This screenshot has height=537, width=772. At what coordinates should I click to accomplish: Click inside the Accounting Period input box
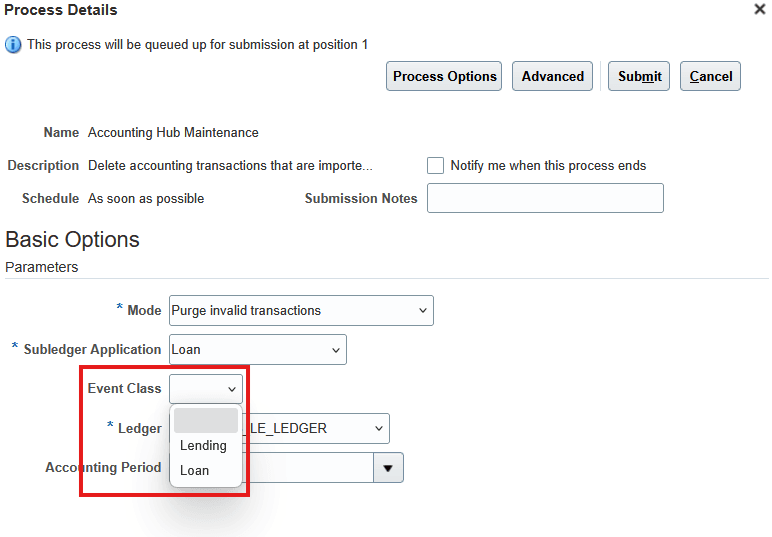308,467
